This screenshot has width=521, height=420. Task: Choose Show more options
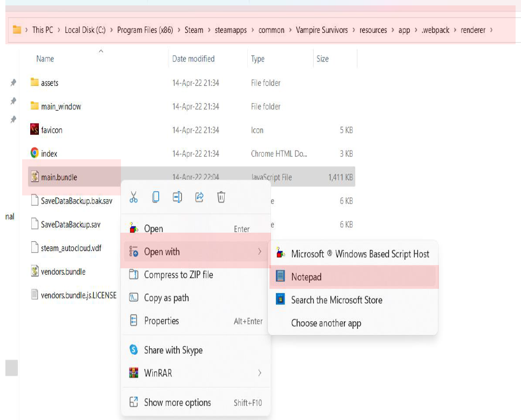(196, 402)
